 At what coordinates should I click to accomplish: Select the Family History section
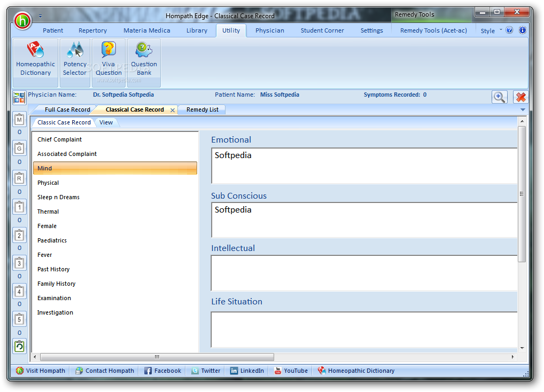[115, 284]
